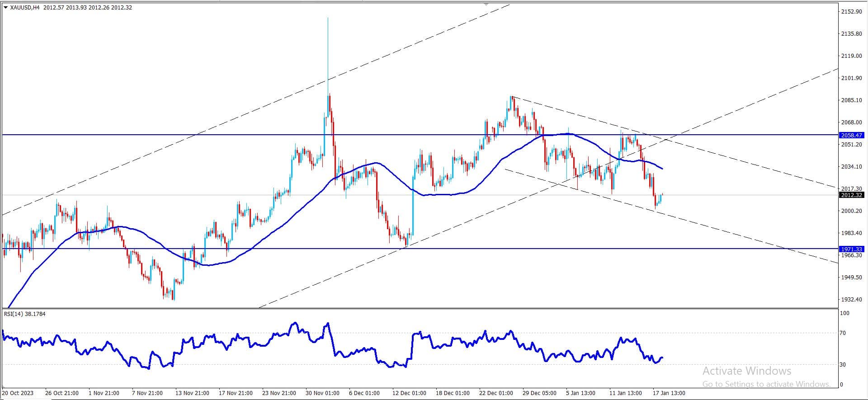Screen dimensions: 868x400
Task: Click price scale value 1983.40
Action: coord(851,233)
